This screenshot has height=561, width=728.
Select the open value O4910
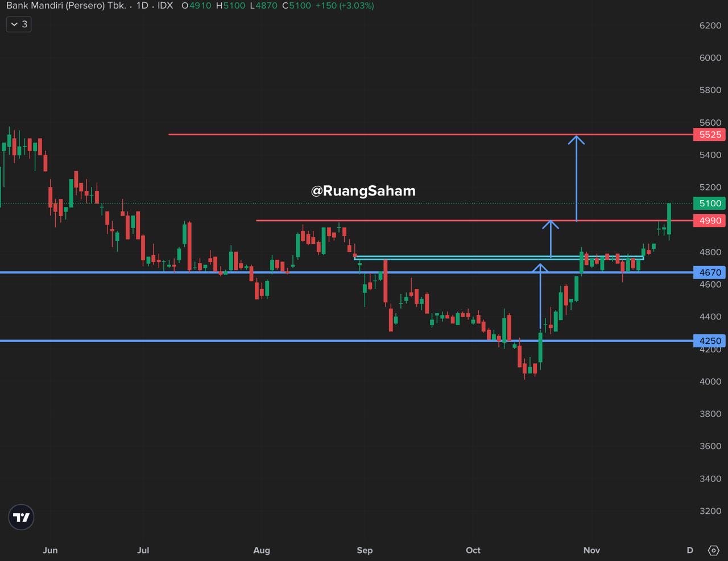196,6
